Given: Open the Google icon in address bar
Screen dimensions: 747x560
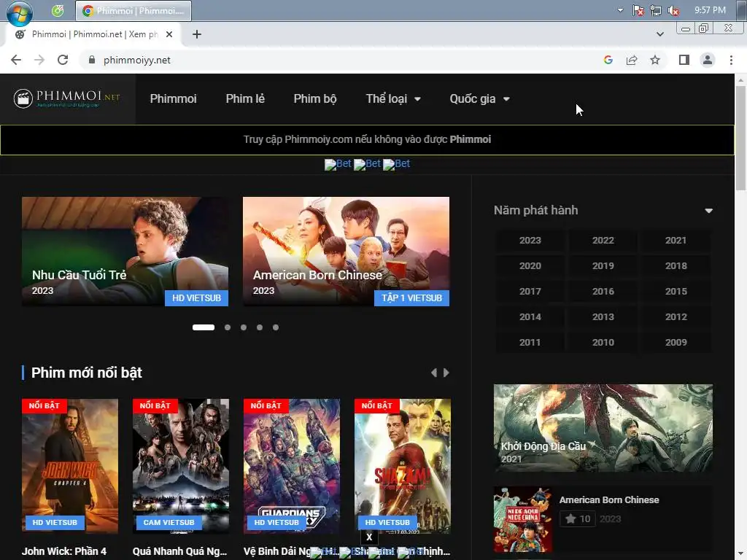Looking at the screenshot, I should [608, 60].
